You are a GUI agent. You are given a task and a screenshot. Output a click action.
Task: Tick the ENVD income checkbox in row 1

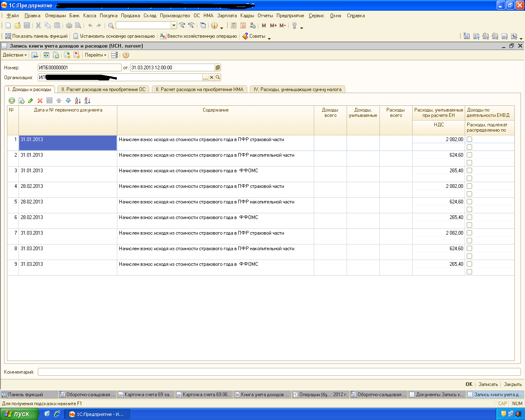point(469,139)
